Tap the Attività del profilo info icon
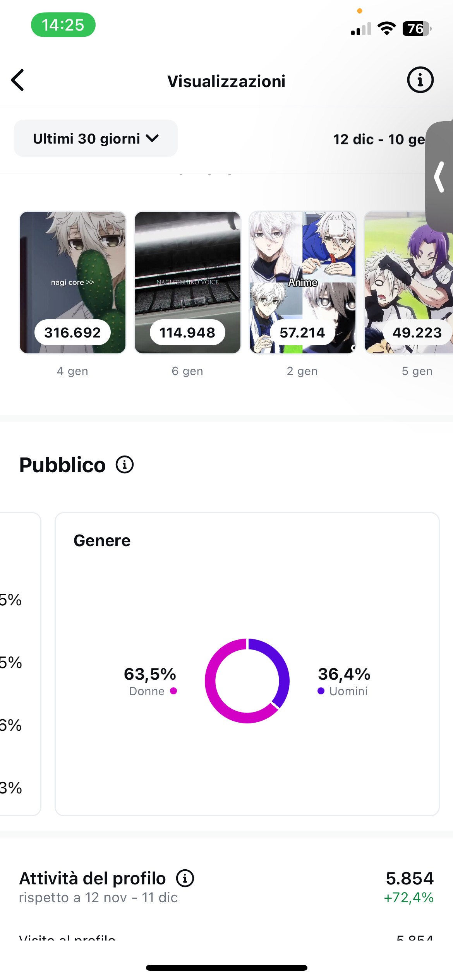Image resolution: width=453 pixels, height=980 pixels. pos(185,878)
